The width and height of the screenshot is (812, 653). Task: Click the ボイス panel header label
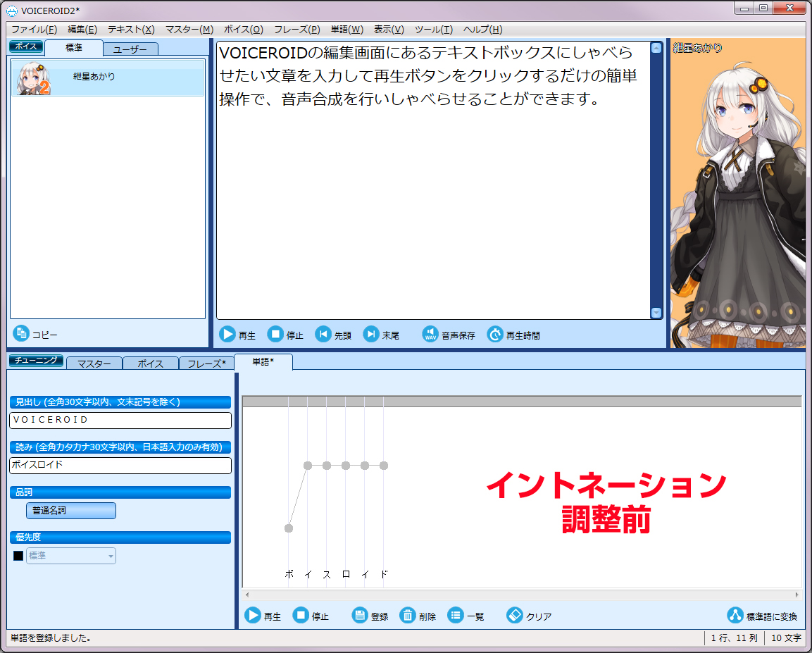(26, 46)
